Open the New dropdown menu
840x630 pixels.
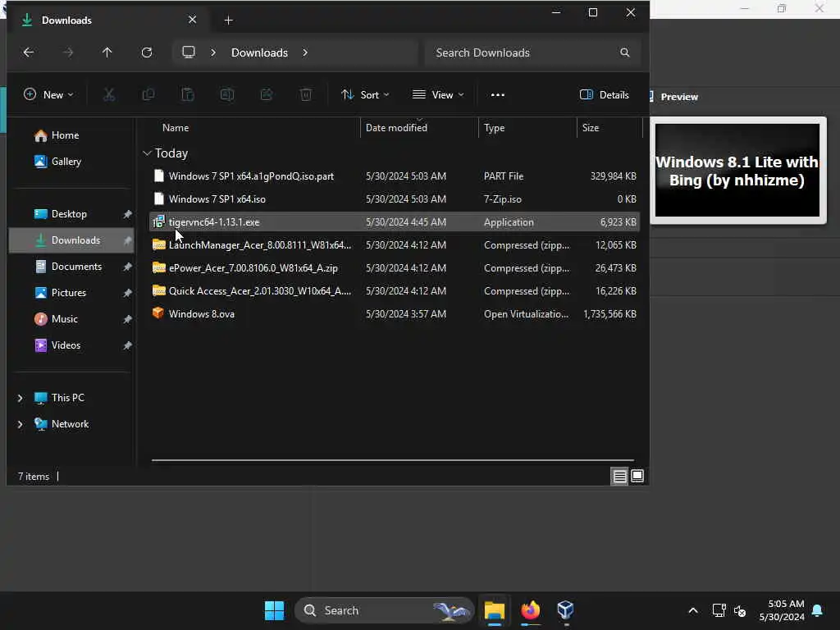(x=48, y=95)
